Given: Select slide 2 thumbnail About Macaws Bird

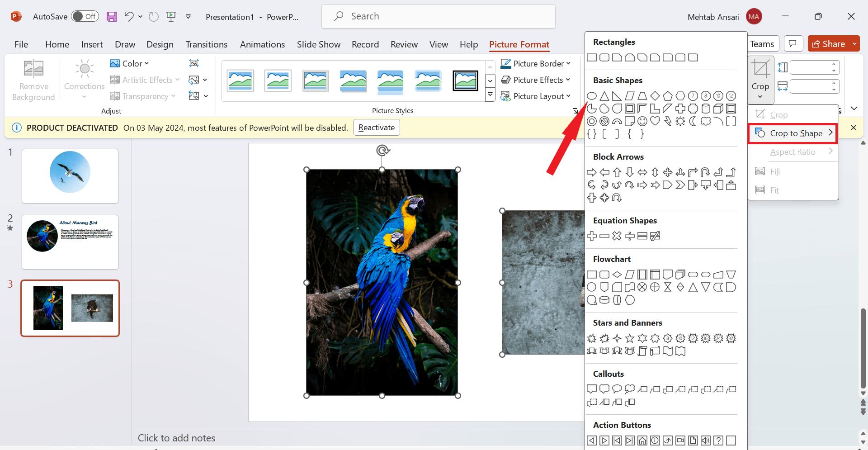Looking at the screenshot, I should tap(70, 242).
